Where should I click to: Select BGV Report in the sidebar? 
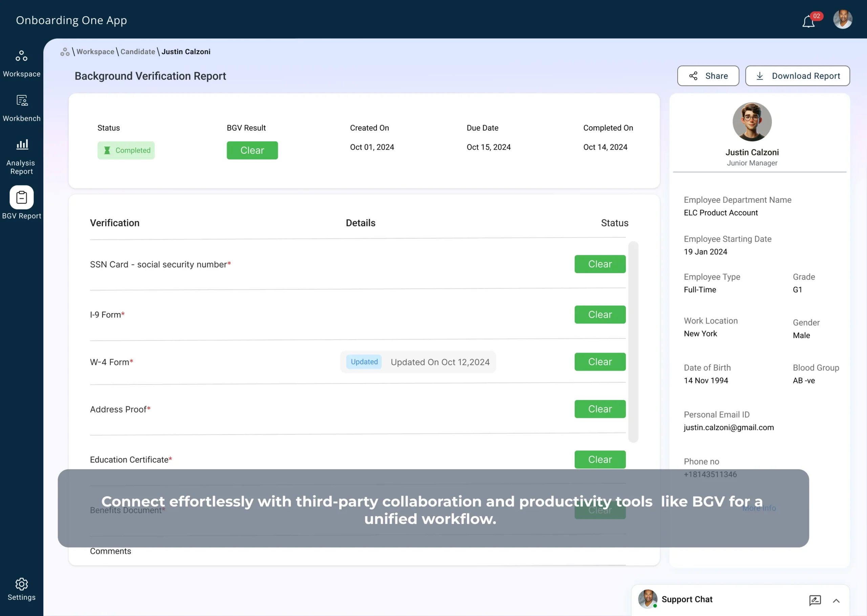[x=22, y=202]
